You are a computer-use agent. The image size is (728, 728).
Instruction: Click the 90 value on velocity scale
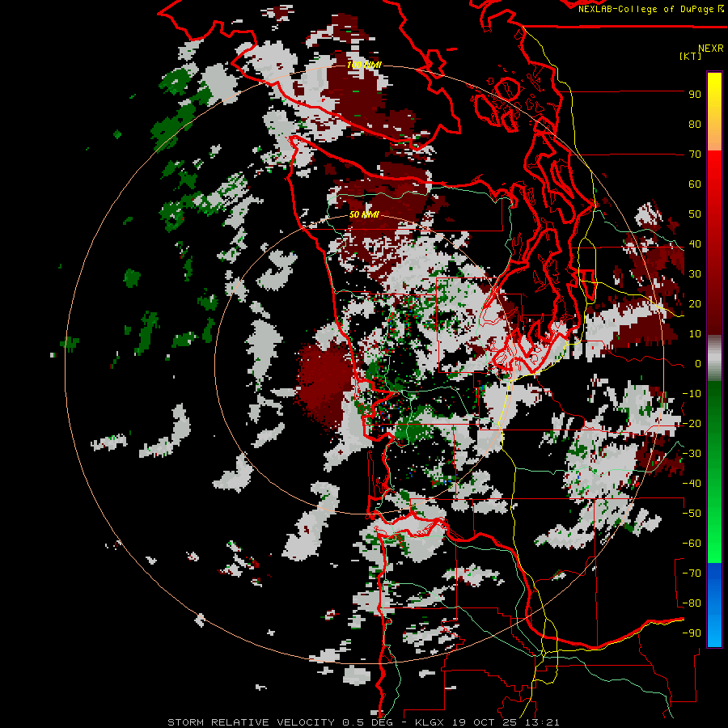pos(695,95)
